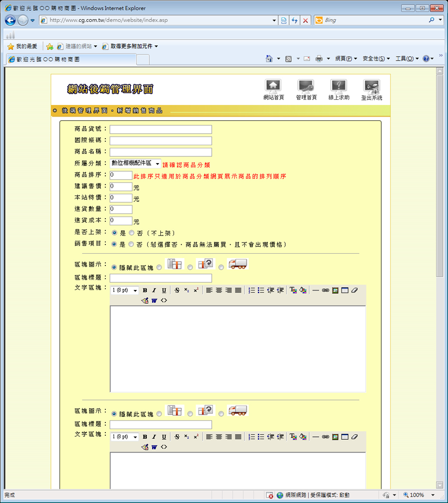Choose truck icon radio in first 區塊圖示 row
This screenshot has width=448, height=503.
click(x=221, y=267)
